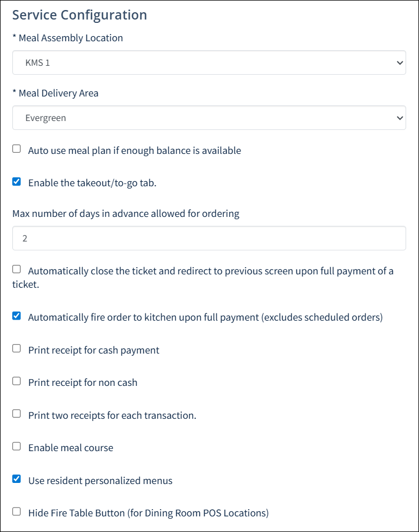This screenshot has width=419, height=532.
Task: Open the Meal Assembly Location dropdown
Action: click(209, 63)
